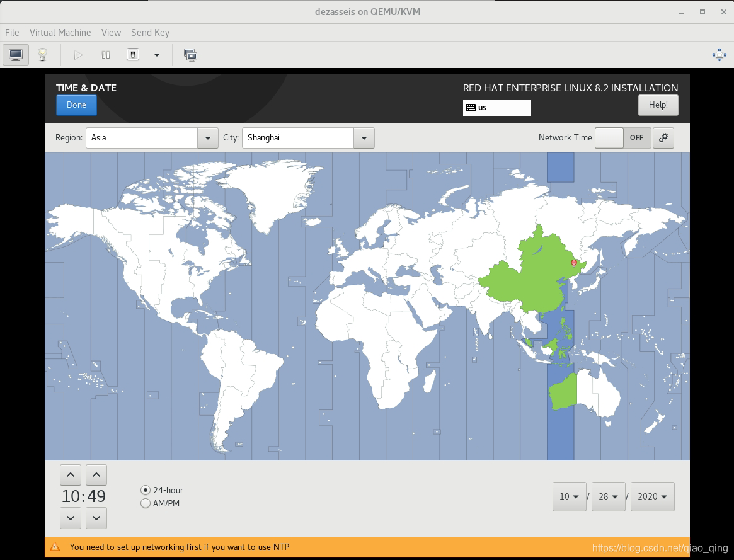Increase the hour value
The width and height of the screenshot is (734, 560).
coord(71,475)
